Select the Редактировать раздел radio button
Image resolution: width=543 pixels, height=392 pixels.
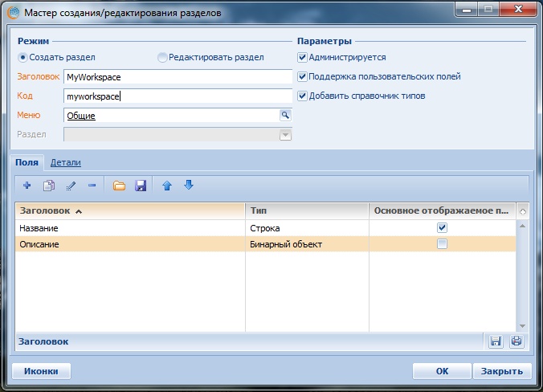tap(162, 58)
